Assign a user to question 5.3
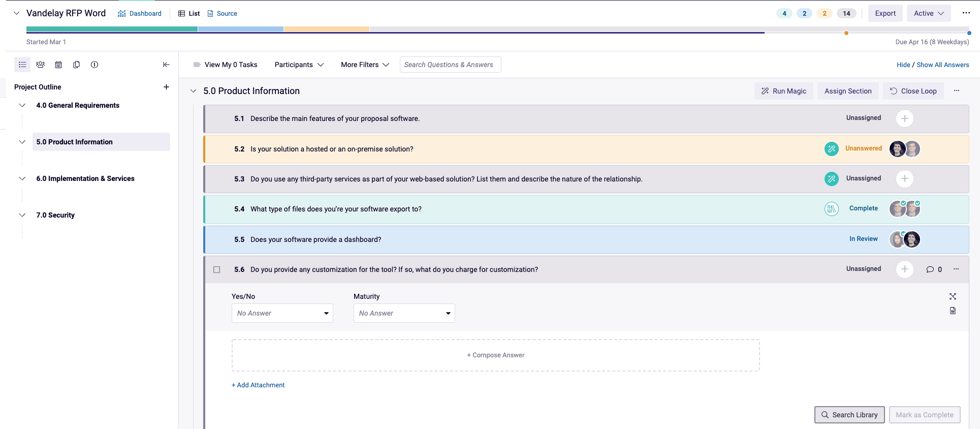Screen dimensions: 980x429 point(904,178)
